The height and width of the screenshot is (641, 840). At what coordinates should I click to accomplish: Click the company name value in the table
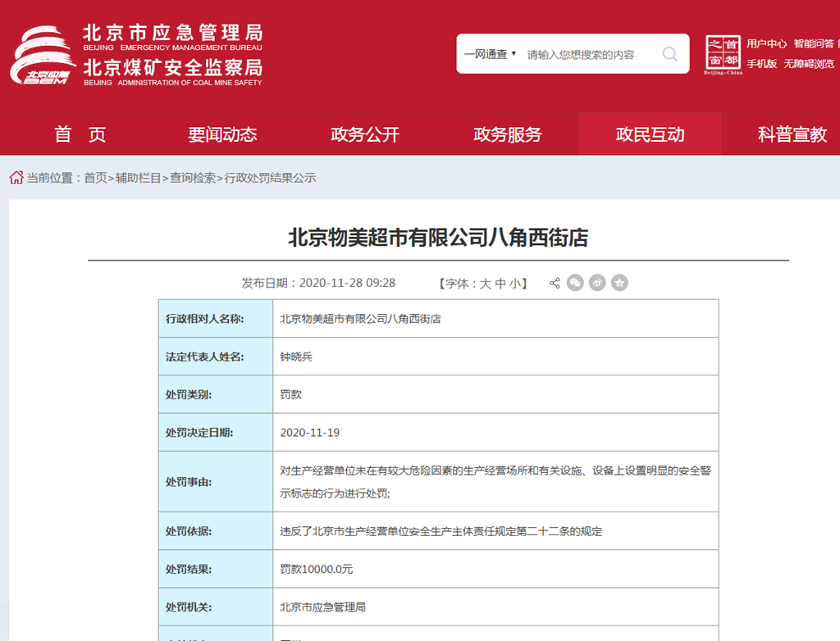click(x=361, y=319)
